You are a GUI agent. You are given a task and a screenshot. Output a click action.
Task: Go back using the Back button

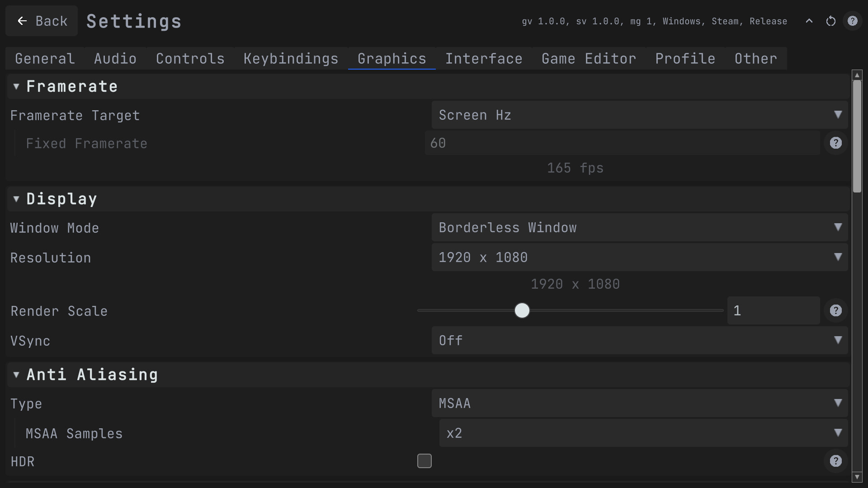[42, 21]
